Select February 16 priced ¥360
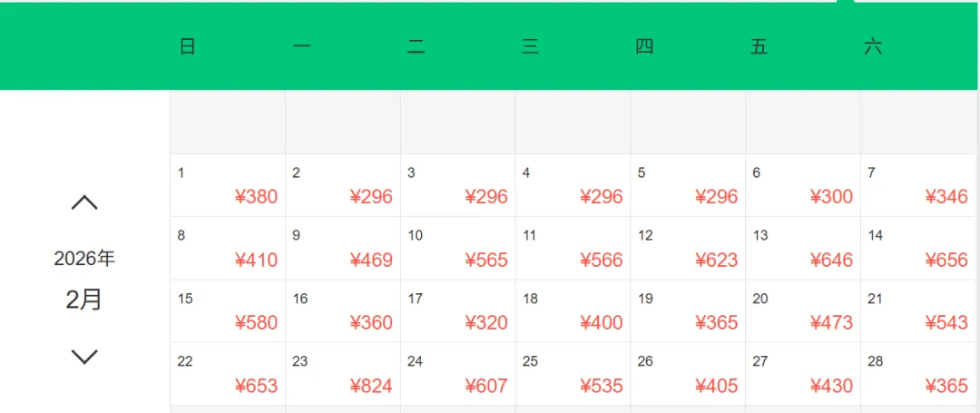This screenshot has height=413, width=980. pos(343,310)
